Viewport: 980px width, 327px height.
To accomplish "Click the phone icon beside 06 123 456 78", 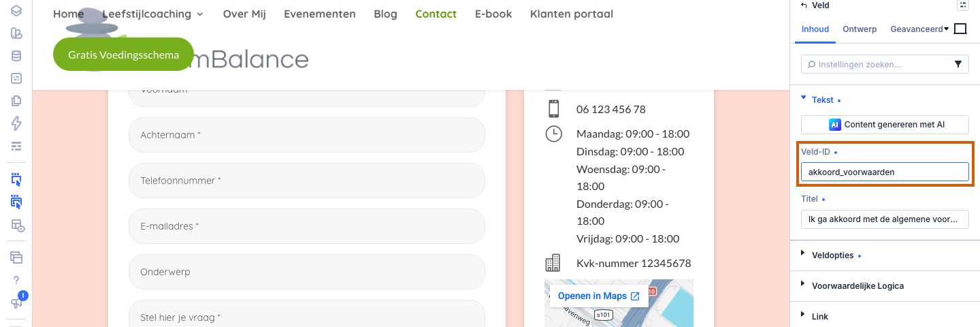I will point(553,109).
